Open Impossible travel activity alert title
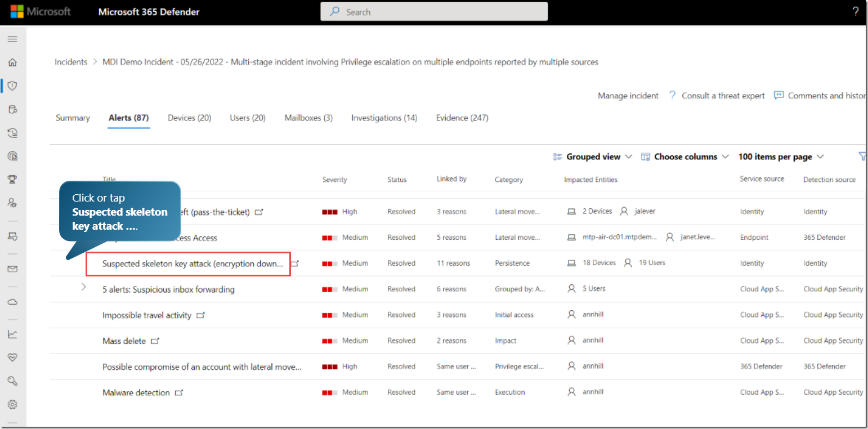 point(147,315)
